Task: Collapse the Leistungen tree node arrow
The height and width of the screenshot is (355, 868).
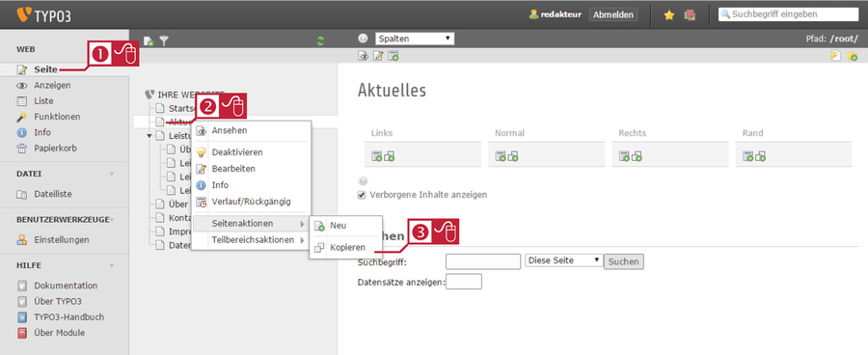Action: (149, 136)
